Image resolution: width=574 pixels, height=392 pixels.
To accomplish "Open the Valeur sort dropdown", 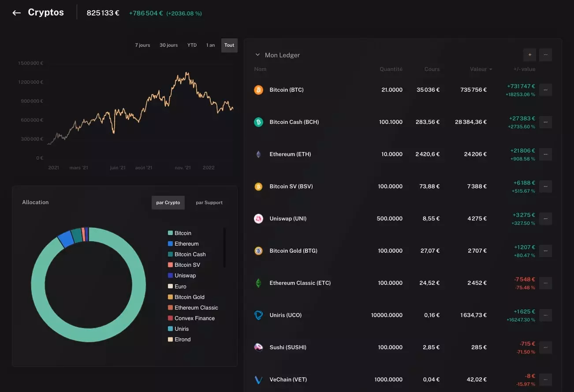I will coord(481,69).
